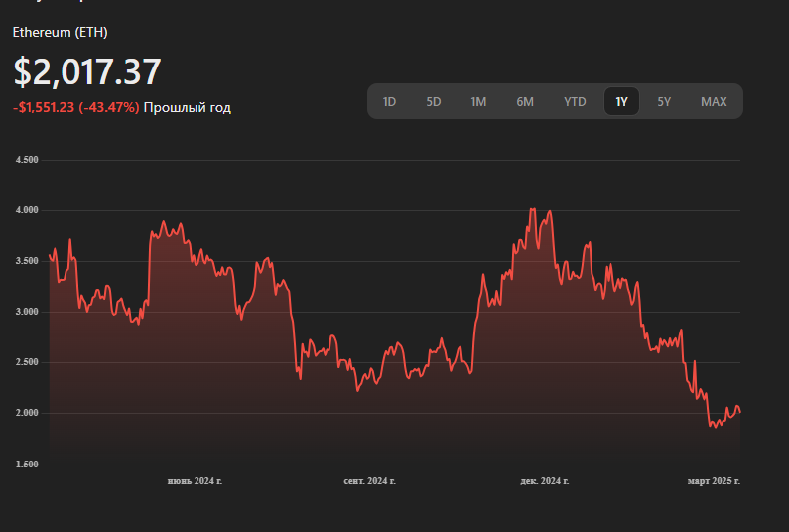Switch chart to 5D range
The height and width of the screenshot is (532, 789).
point(434,101)
